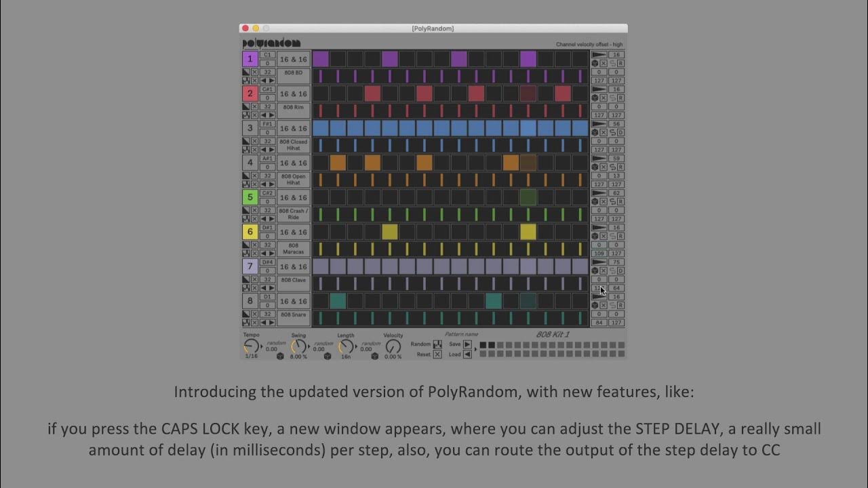Click the Random dice icon near Reset

(436, 345)
